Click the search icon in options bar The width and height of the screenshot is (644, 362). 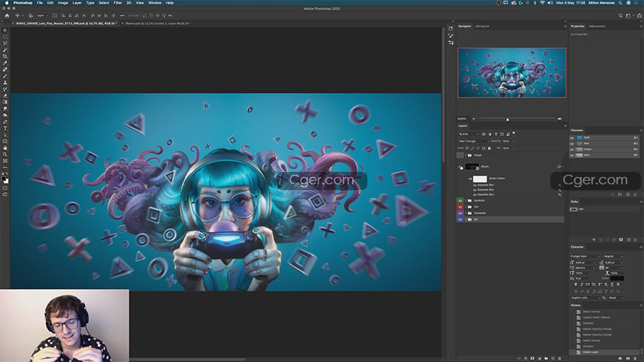click(x=620, y=15)
